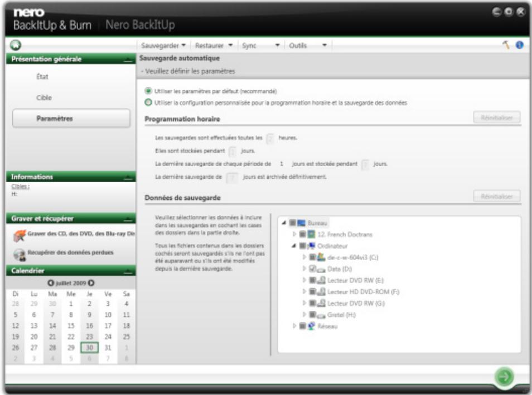This screenshot has width=532, height=395.
Task: Click 'Lecteur HD DVD-ROM (F:)' tree row text
Action: 363,291
